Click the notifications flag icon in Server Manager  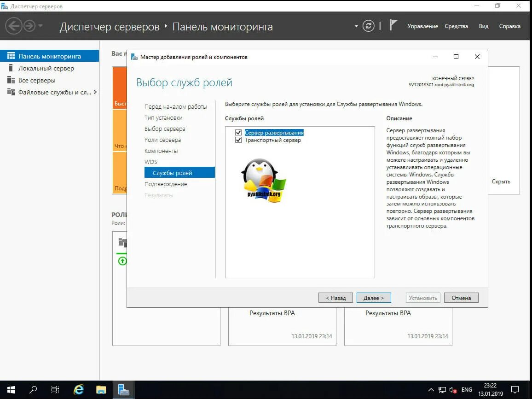tap(393, 24)
